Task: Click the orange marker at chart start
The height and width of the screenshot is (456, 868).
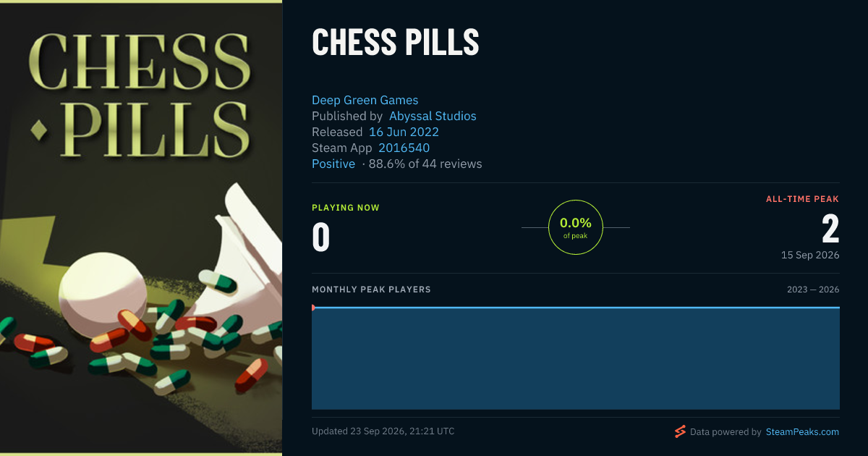Action: [x=312, y=308]
